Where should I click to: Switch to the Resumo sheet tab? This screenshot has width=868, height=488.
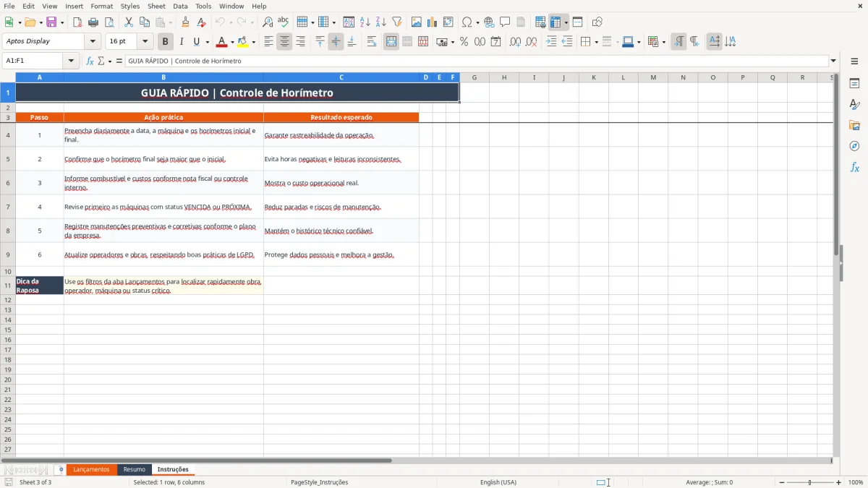[134, 470]
